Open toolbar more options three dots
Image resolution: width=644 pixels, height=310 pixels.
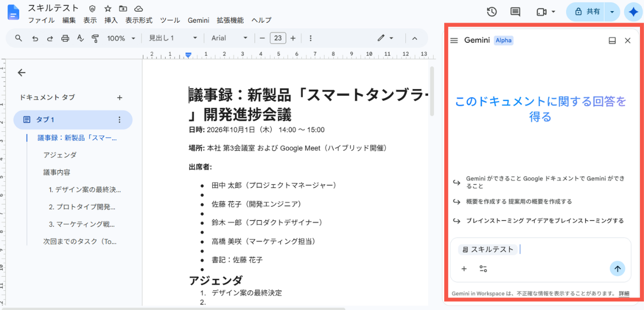pos(310,38)
